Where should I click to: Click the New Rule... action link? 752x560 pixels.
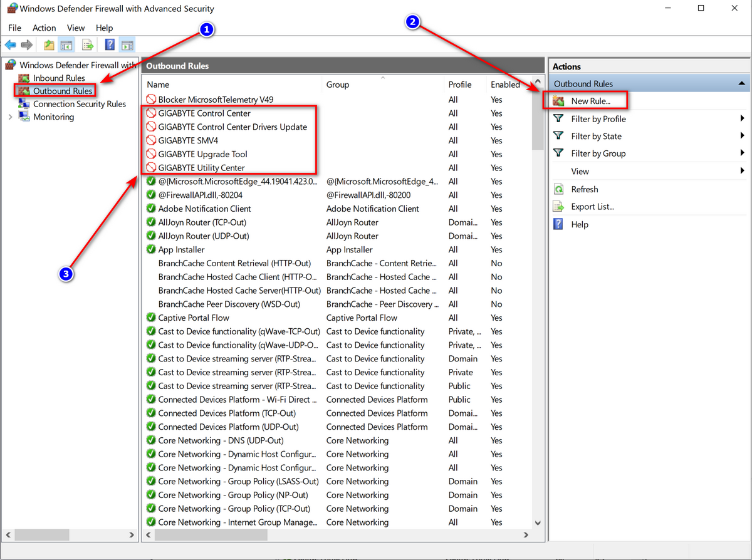pyautogui.click(x=591, y=101)
